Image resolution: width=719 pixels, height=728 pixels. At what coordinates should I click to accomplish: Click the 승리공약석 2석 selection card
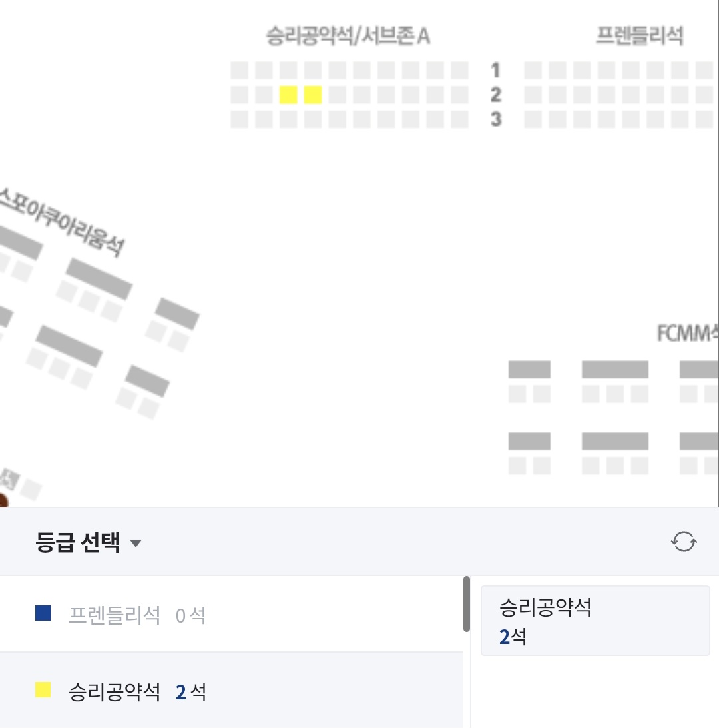click(x=595, y=621)
